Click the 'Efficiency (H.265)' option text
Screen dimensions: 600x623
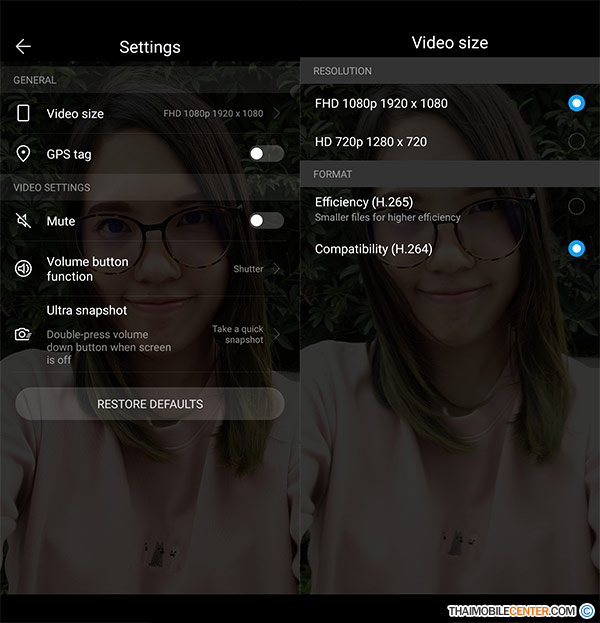tap(364, 202)
